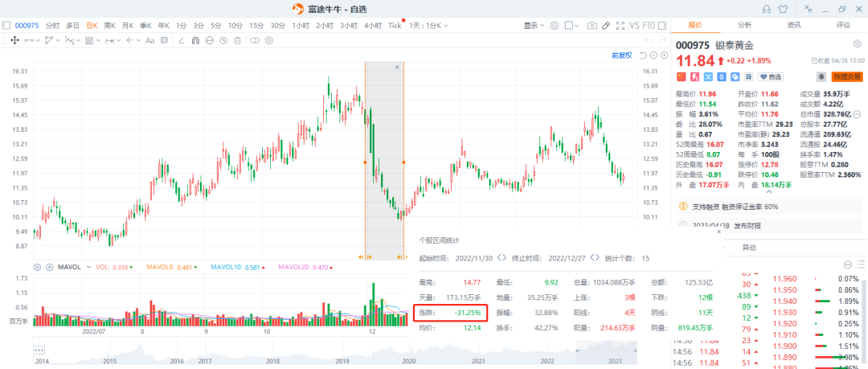Close the interval statistics selection
This screenshot has width=868, height=369.
(x=397, y=67)
